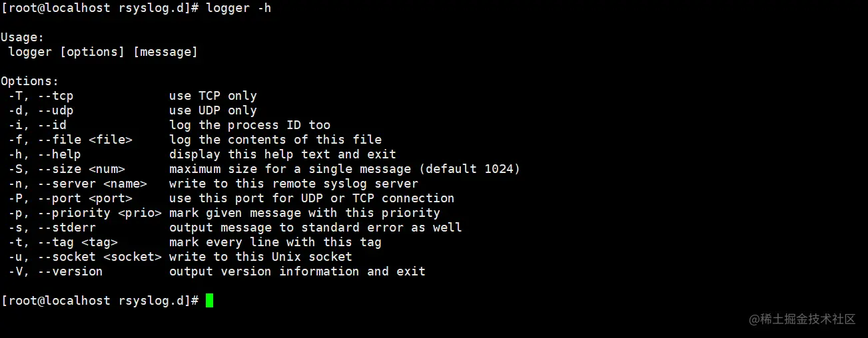Click the green terminal cursor block

coord(209,301)
